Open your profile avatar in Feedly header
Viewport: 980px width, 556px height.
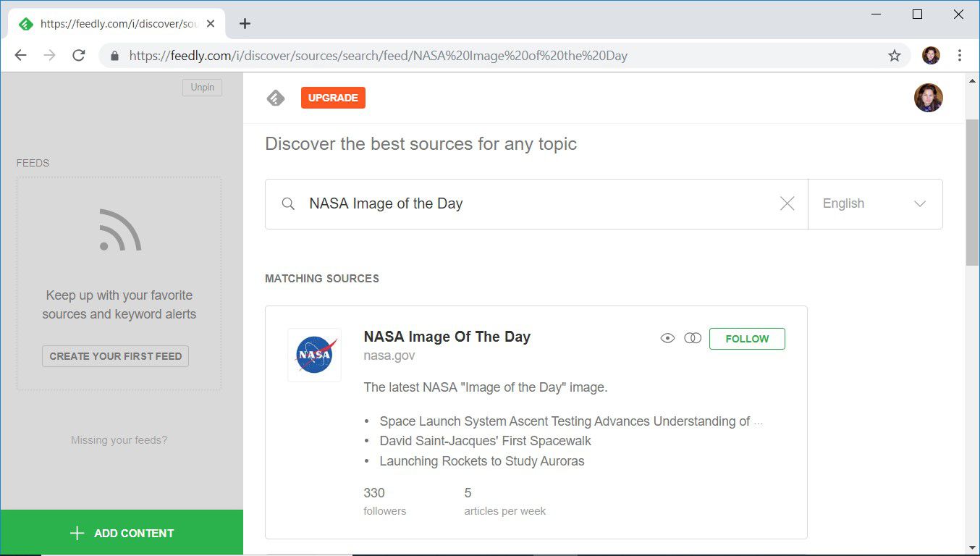(929, 98)
